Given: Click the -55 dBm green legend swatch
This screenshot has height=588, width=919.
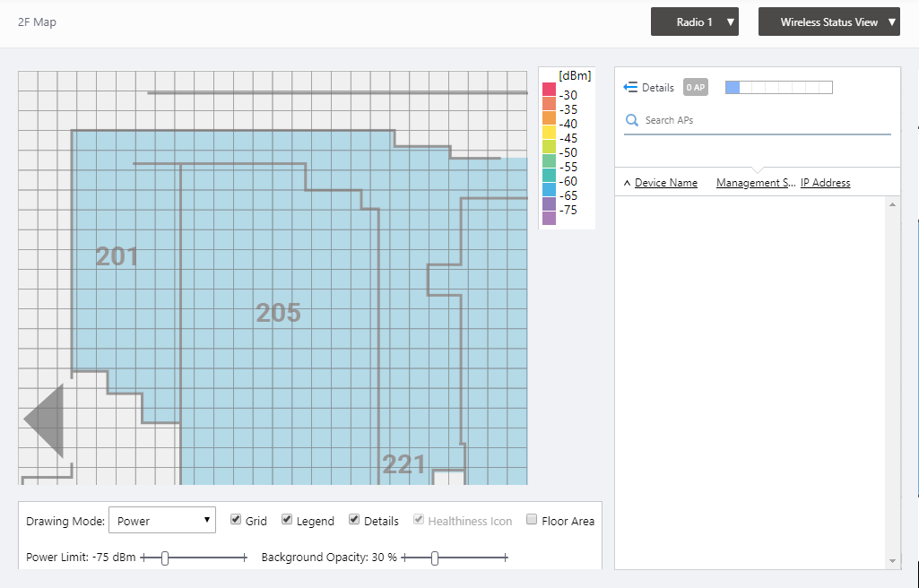Looking at the screenshot, I should [549, 161].
